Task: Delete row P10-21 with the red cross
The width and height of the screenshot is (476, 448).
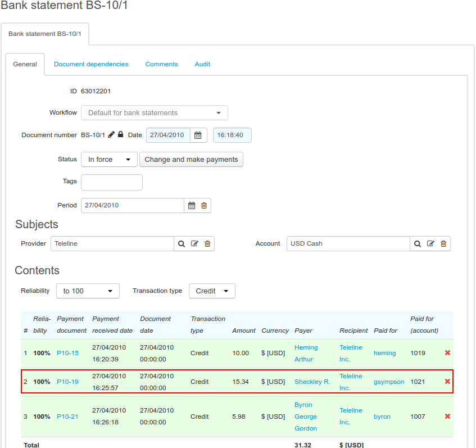Action: click(x=447, y=416)
